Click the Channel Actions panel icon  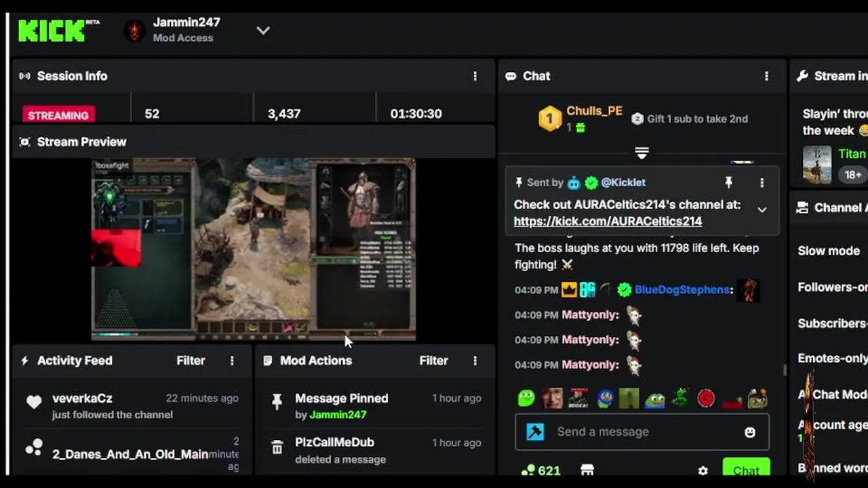803,207
